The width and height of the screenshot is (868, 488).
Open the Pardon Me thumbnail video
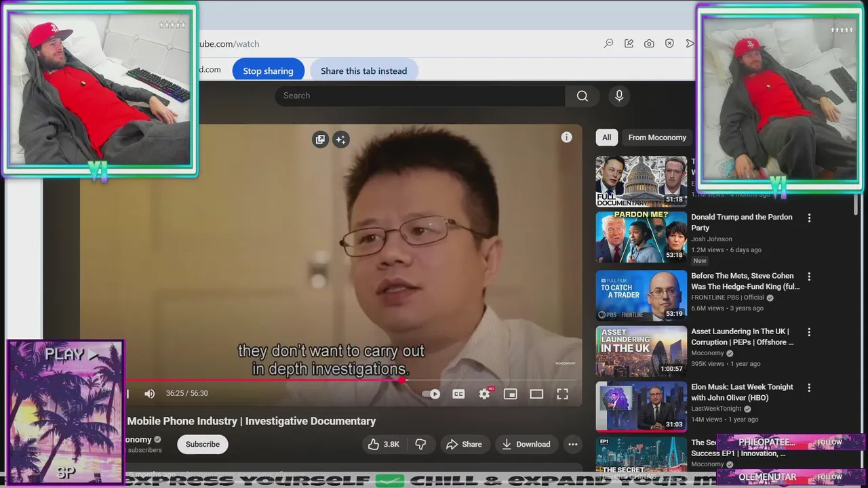click(641, 237)
